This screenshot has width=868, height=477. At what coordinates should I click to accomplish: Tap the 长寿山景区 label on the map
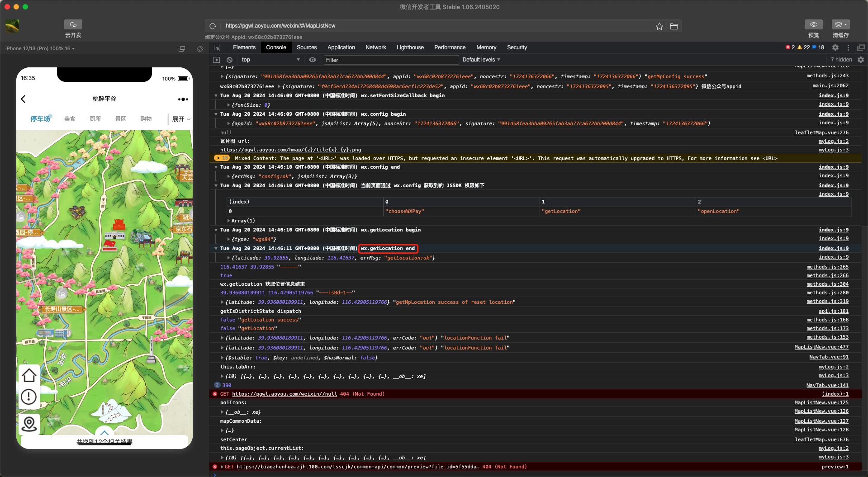(62, 309)
